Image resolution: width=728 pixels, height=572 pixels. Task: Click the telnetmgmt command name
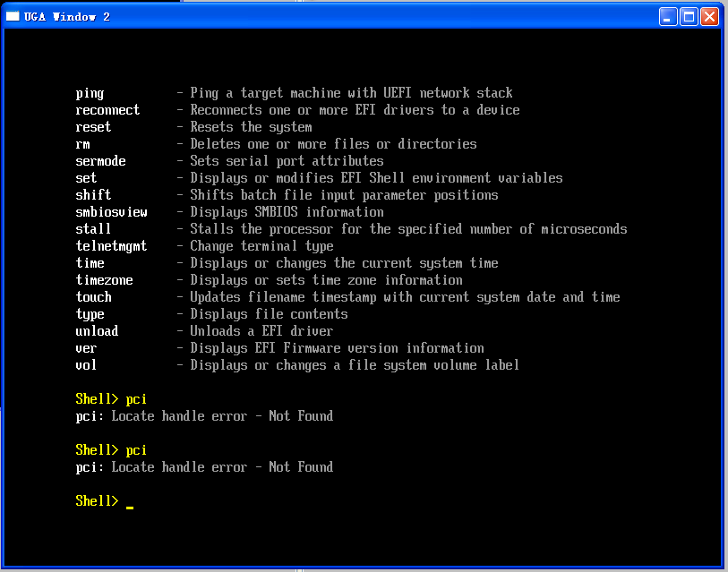point(111,246)
